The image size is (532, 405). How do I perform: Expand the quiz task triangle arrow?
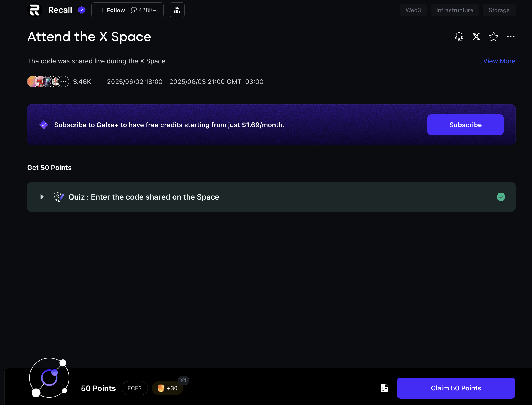(x=42, y=197)
